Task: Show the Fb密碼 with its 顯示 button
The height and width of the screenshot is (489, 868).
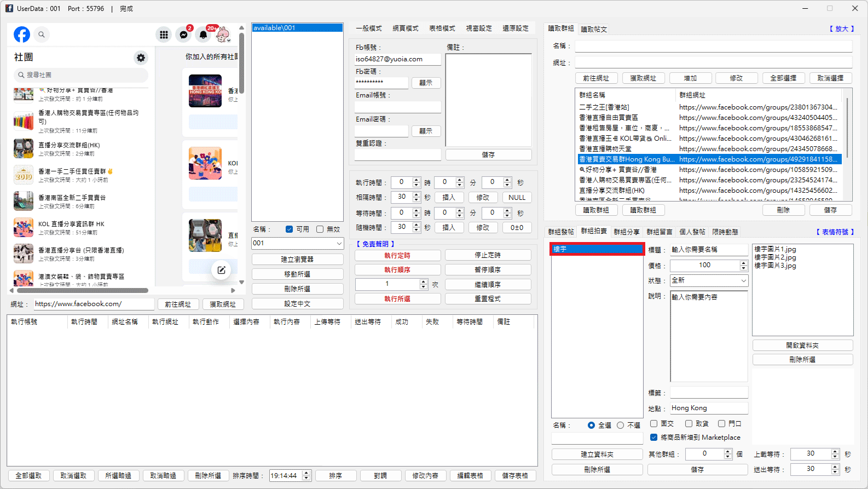Action: pos(426,83)
